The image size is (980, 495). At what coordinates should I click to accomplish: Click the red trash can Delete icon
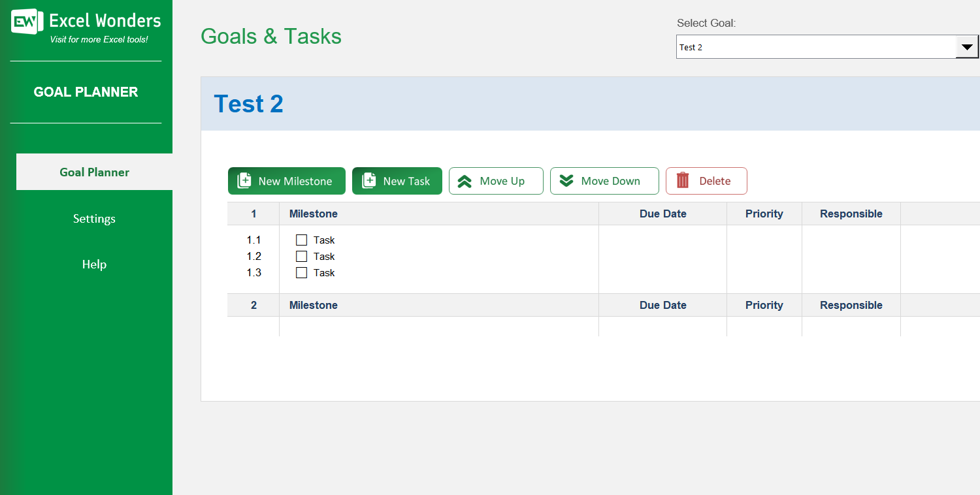[681, 181]
